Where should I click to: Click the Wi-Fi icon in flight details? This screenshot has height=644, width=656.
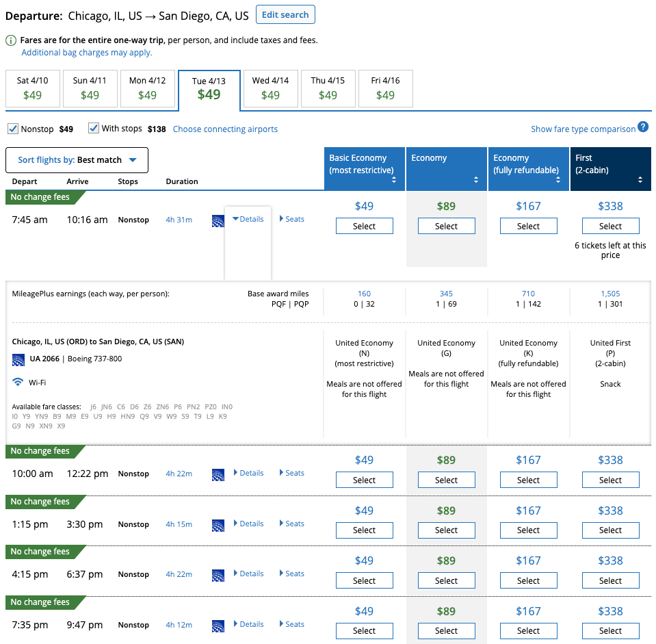18,382
